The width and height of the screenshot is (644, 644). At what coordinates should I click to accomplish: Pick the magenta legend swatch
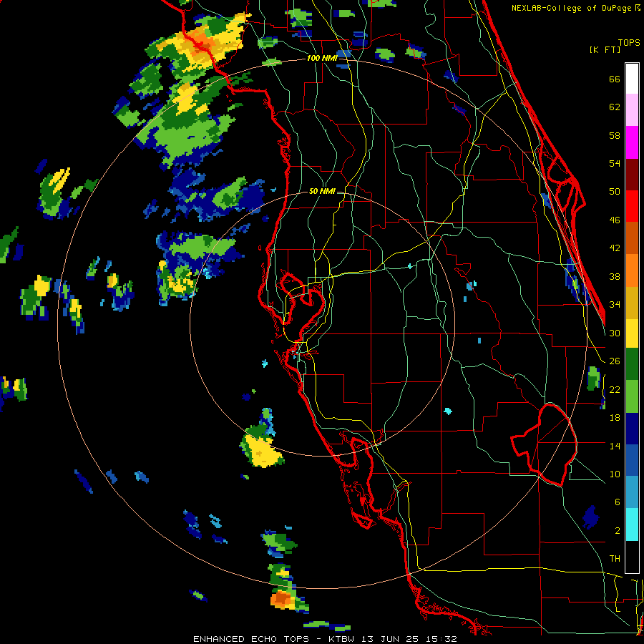(x=632, y=142)
